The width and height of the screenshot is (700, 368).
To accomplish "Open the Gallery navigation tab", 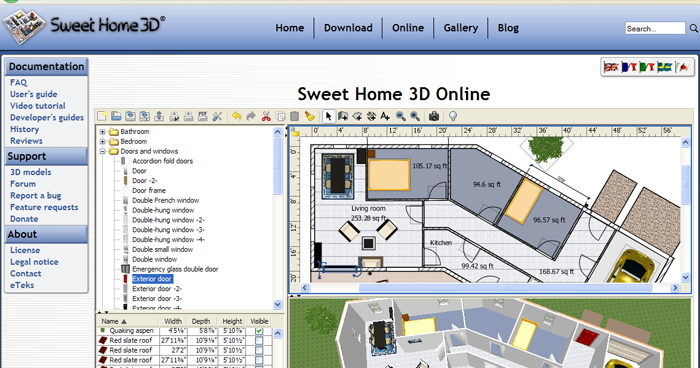I will (x=461, y=28).
